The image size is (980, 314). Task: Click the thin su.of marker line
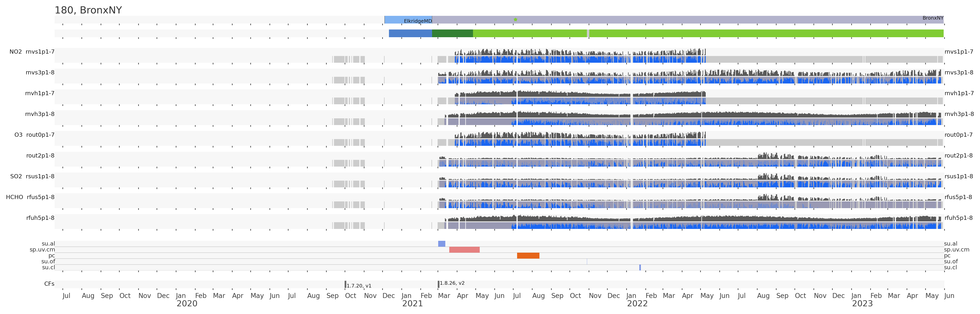point(587,262)
